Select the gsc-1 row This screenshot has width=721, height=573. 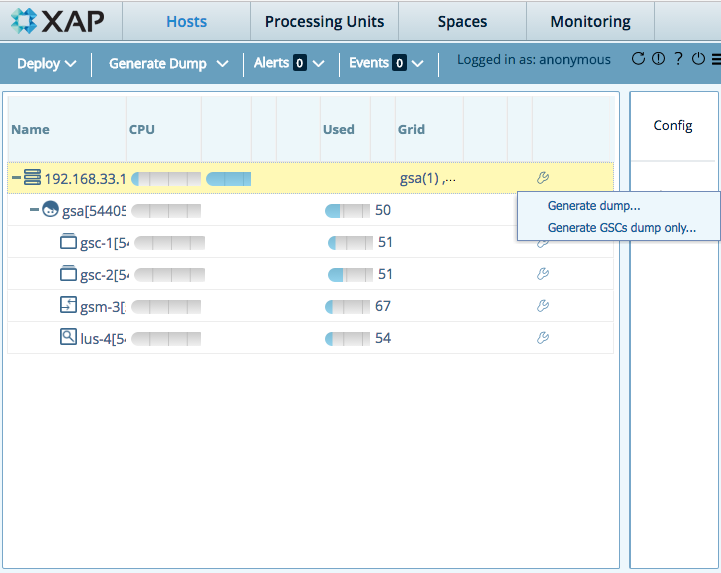[x=310, y=242]
